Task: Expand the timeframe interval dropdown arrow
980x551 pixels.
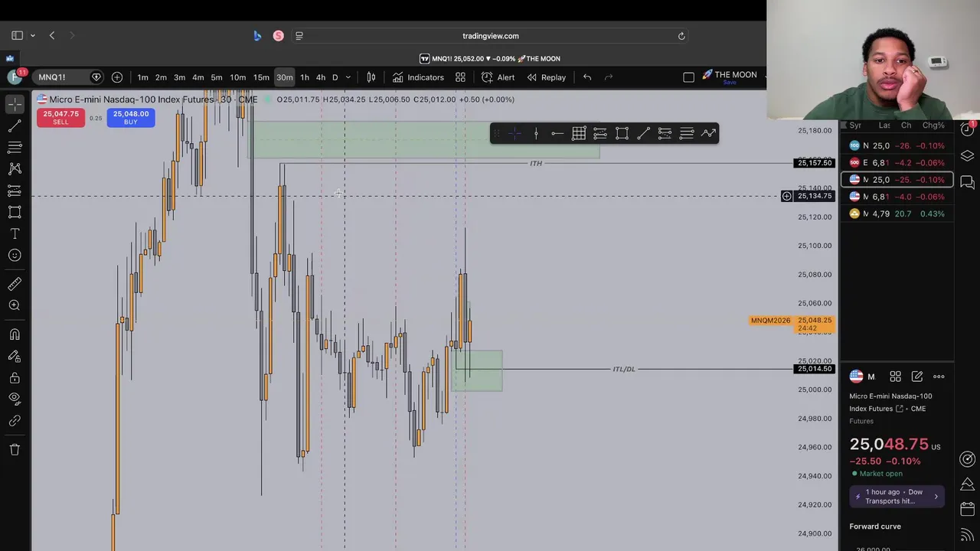Action: 348,77
